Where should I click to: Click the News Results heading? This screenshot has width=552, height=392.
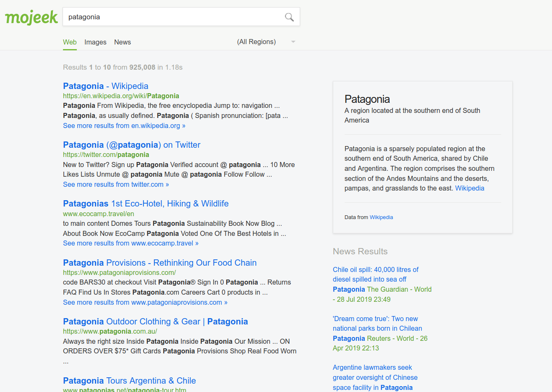point(360,251)
